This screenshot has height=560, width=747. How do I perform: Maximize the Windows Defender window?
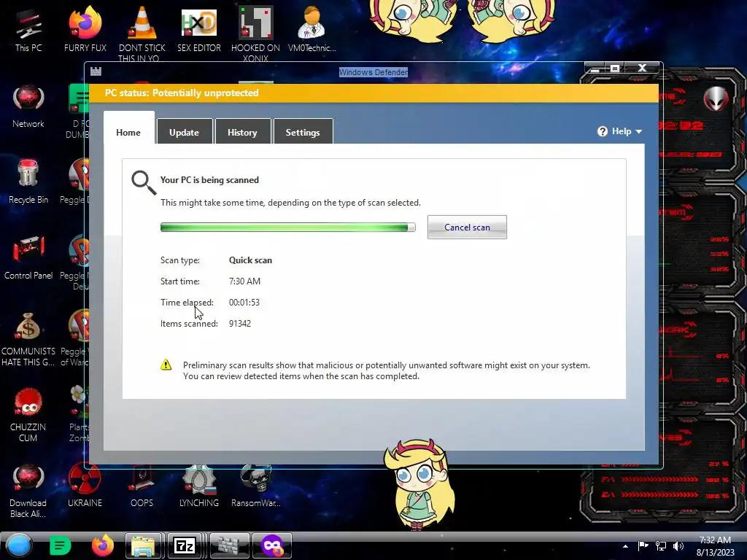tap(615, 68)
